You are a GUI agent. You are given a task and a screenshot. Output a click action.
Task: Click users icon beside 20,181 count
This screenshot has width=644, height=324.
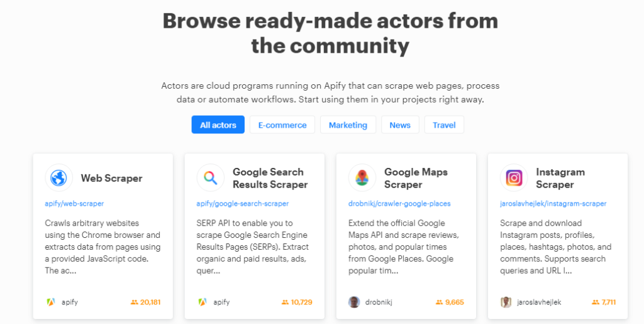134,302
